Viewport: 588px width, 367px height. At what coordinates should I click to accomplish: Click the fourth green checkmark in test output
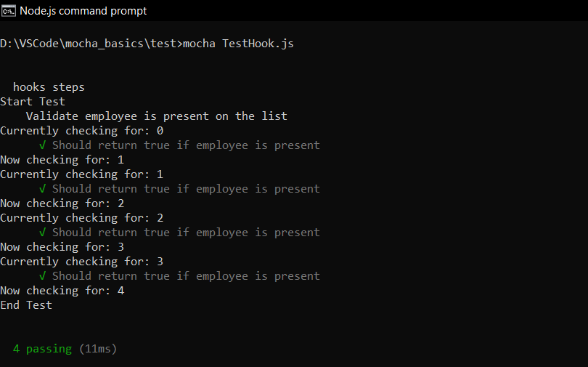pyautogui.click(x=44, y=276)
